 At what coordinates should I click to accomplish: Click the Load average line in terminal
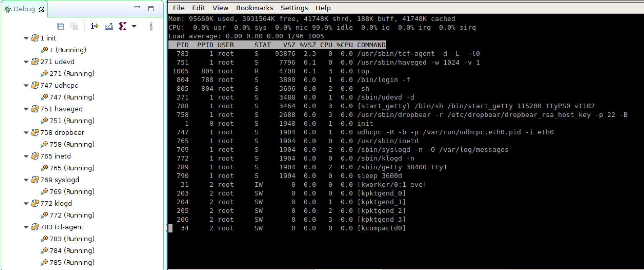pyautogui.click(x=246, y=36)
